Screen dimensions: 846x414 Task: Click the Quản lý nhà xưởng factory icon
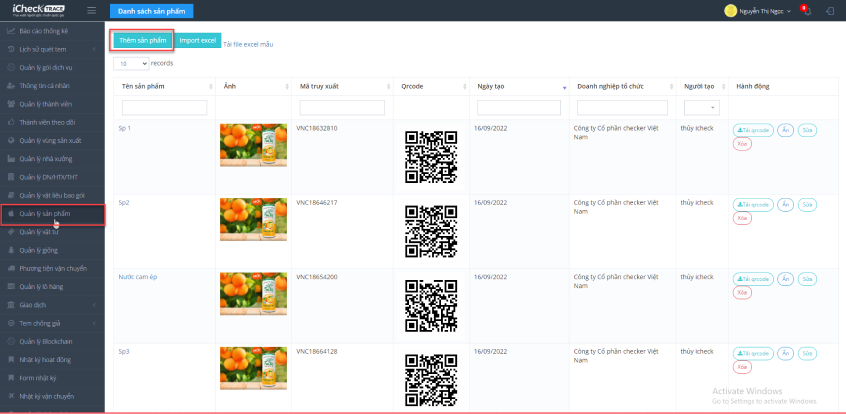coord(11,159)
